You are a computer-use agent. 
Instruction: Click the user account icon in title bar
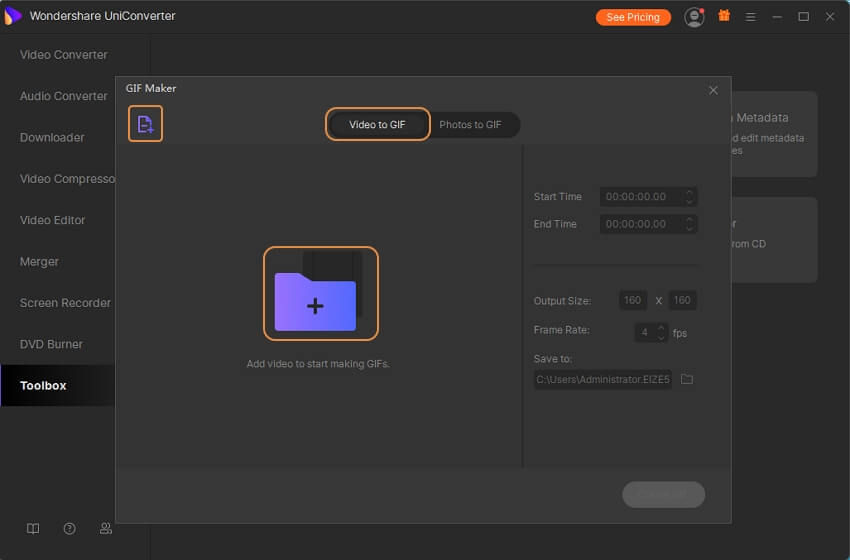[693, 17]
